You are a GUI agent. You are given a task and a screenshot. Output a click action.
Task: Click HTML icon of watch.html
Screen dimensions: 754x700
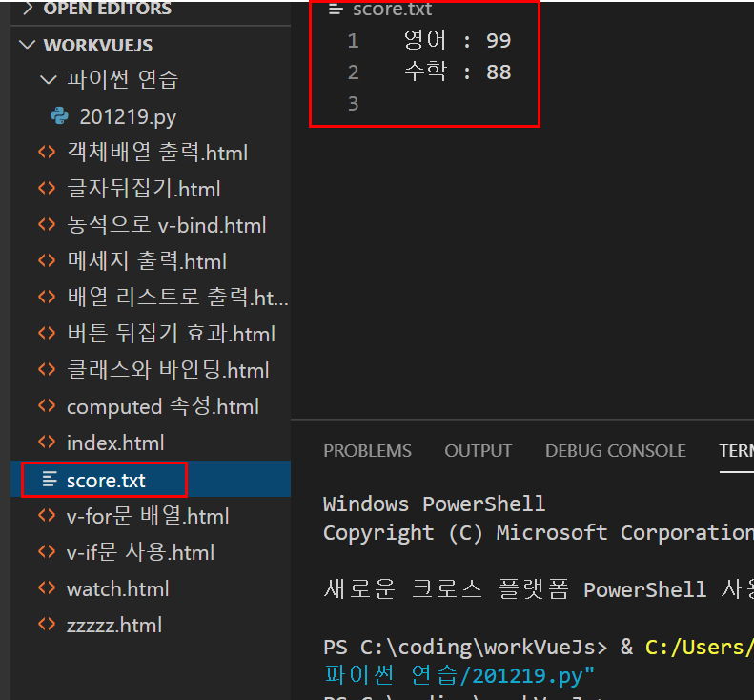tap(47, 587)
